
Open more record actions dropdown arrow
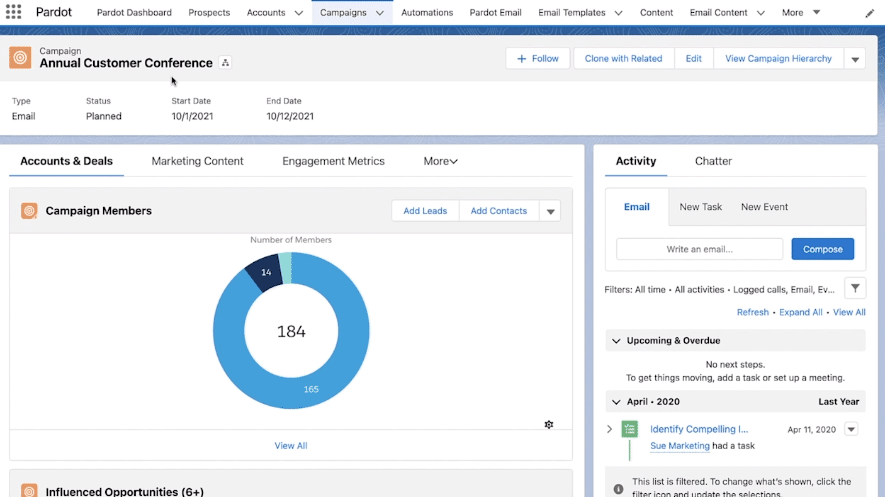tap(855, 59)
